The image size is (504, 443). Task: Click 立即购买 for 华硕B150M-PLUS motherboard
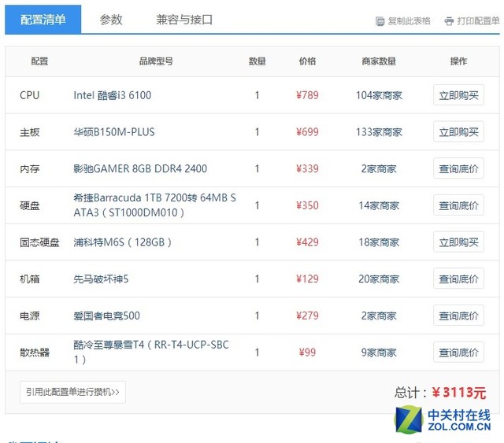(458, 131)
